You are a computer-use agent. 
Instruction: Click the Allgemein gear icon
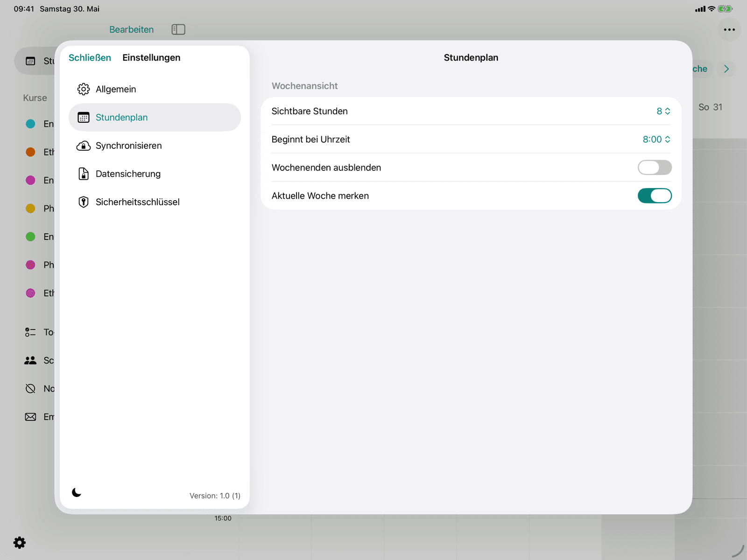click(x=84, y=89)
